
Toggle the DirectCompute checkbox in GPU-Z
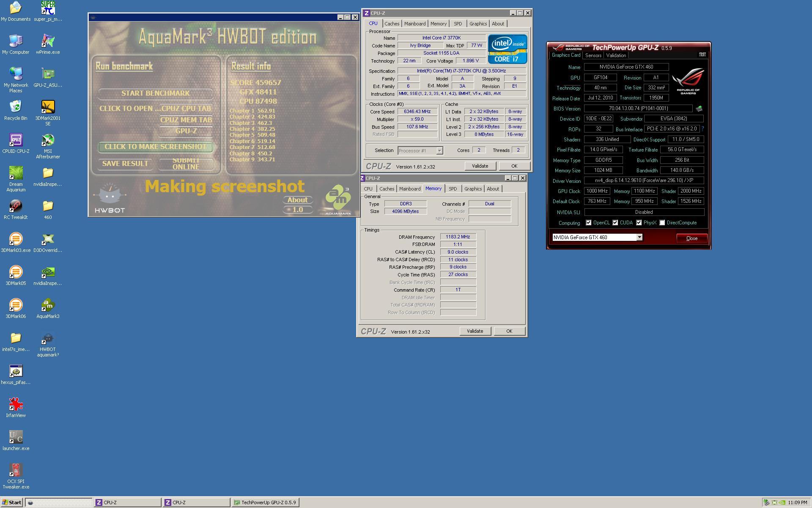662,223
